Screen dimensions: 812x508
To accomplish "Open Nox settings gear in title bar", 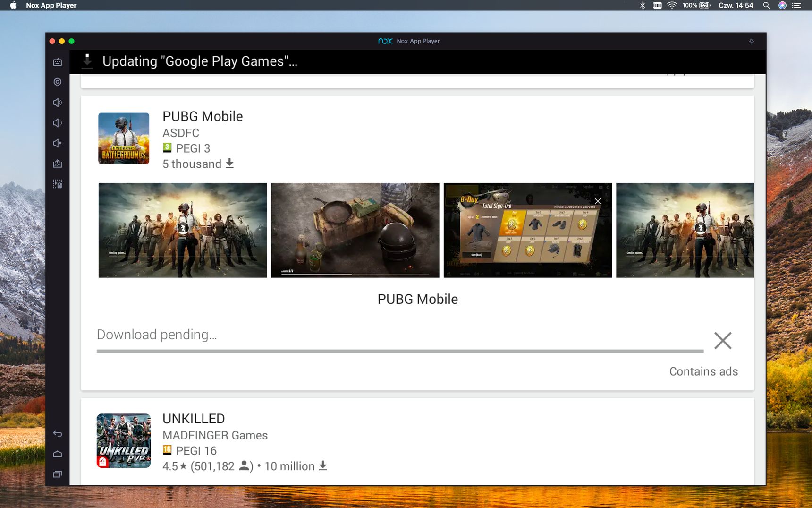I will point(752,41).
